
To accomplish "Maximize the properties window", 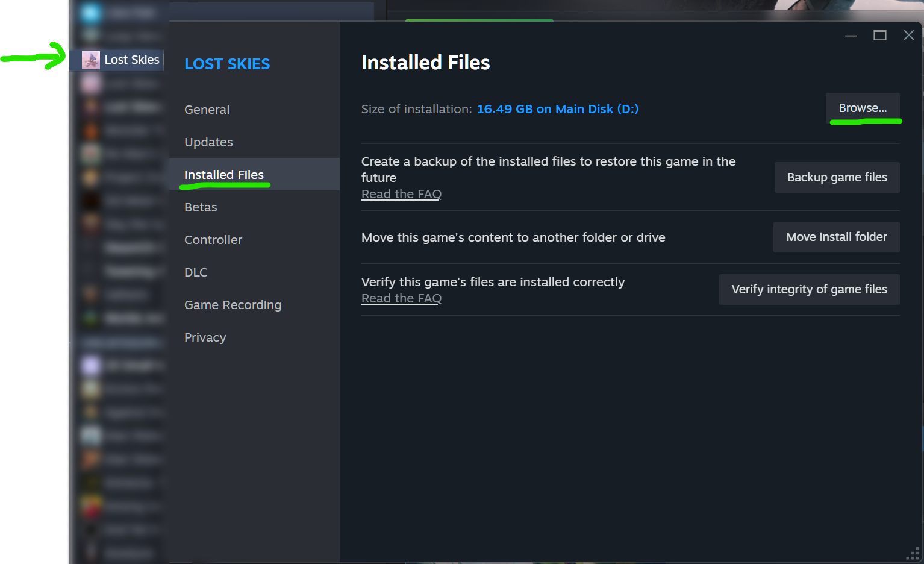I will pyautogui.click(x=879, y=36).
